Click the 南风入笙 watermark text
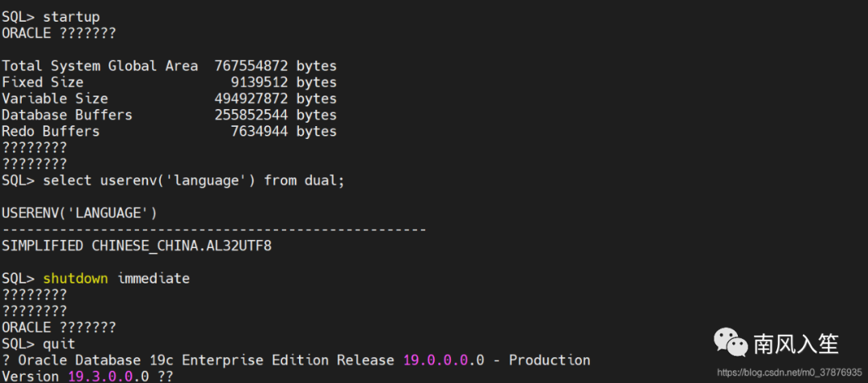Screen dimensions: 868x383 point(796,344)
